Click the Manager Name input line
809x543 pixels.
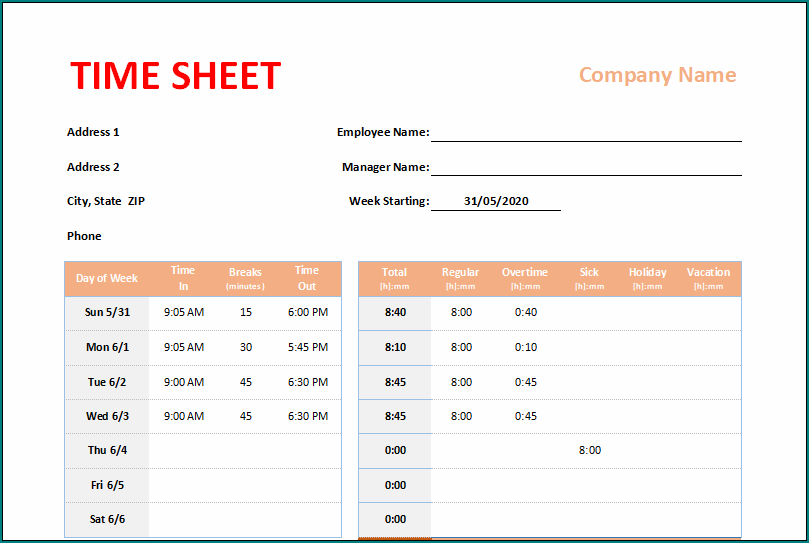586,167
